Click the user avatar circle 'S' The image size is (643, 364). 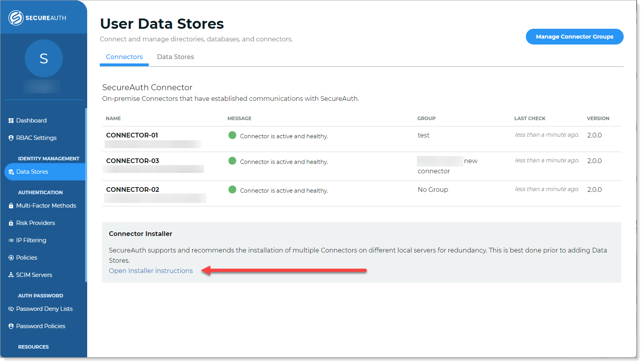point(44,58)
